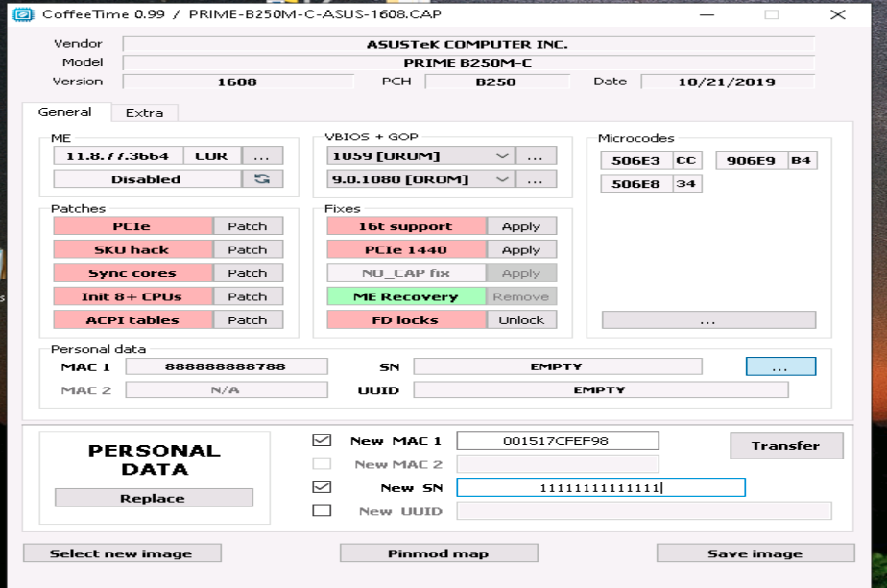Screen dimensions: 887x588
Task: Click the microcode 34 revision cell
Action: [687, 184]
